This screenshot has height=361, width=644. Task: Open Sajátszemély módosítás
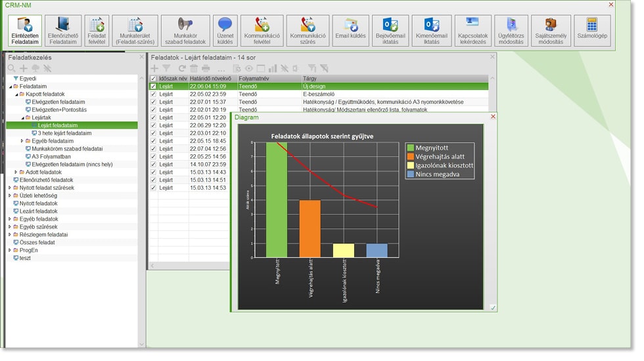pos(551,31)
